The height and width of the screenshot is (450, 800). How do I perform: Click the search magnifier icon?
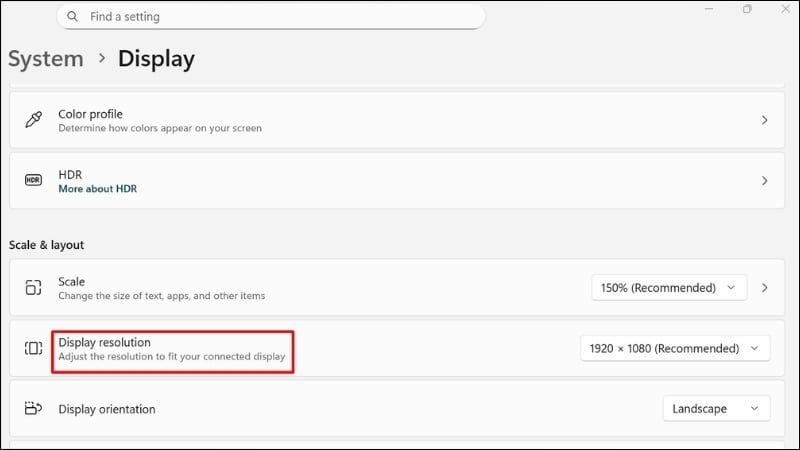tap(73, 17)
